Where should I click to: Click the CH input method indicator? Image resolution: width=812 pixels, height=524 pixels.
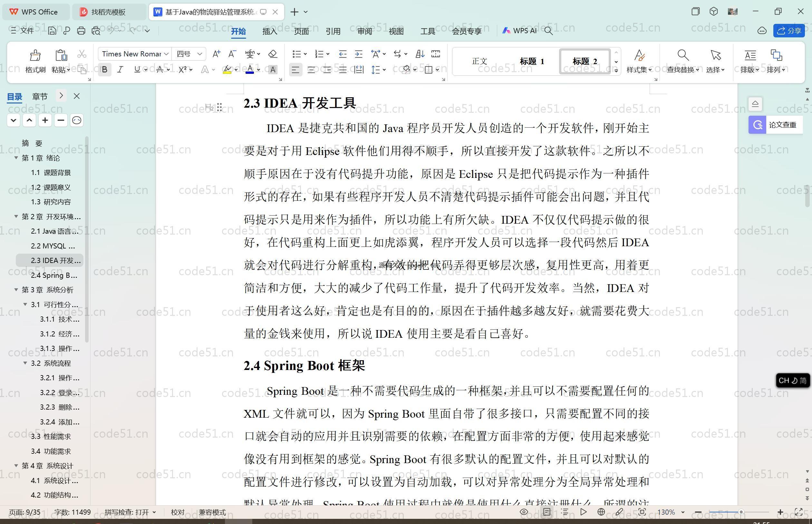tap(792, 380)
